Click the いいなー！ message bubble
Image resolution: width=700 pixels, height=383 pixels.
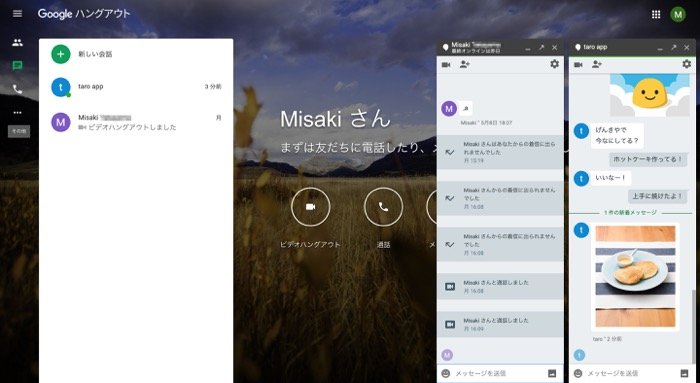[x=611, y=178]
